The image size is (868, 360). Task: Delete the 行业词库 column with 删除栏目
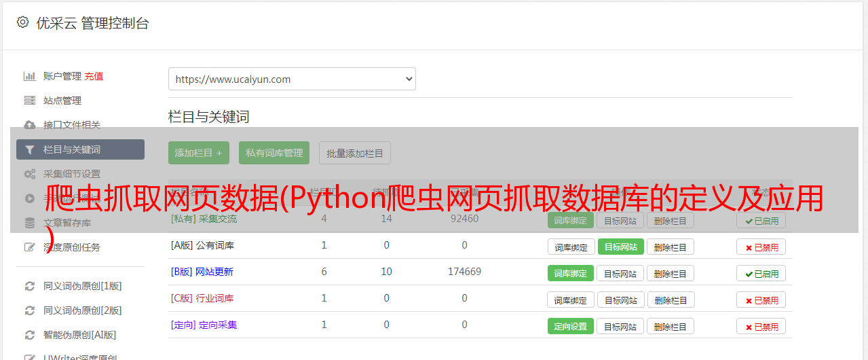tap(671, 300)
